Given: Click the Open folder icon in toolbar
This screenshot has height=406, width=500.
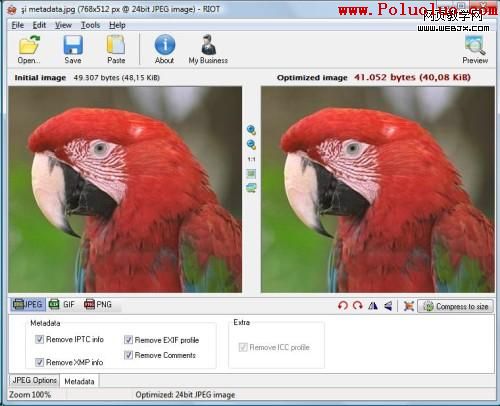Looking at the screenshot, I should [29, 45].
